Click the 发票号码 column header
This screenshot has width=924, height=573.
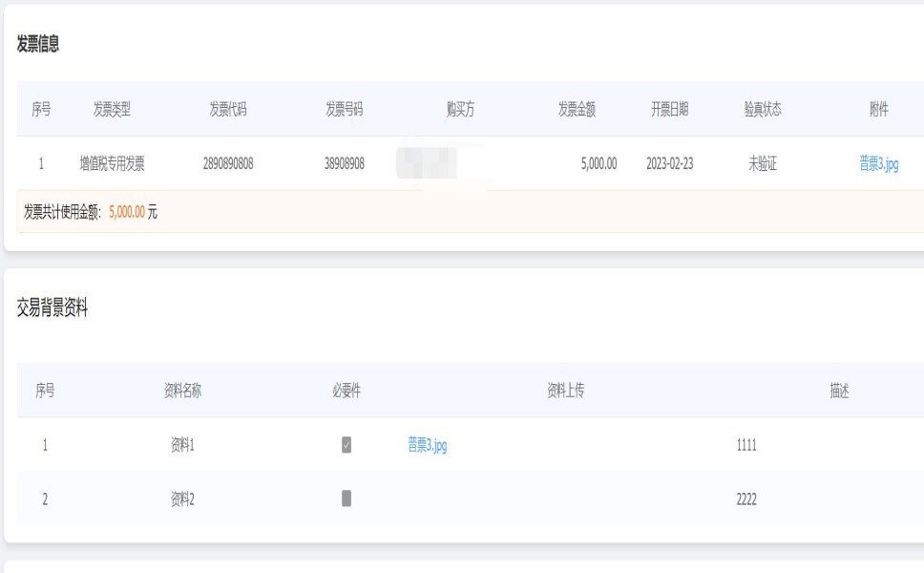[x=344, y=110]
